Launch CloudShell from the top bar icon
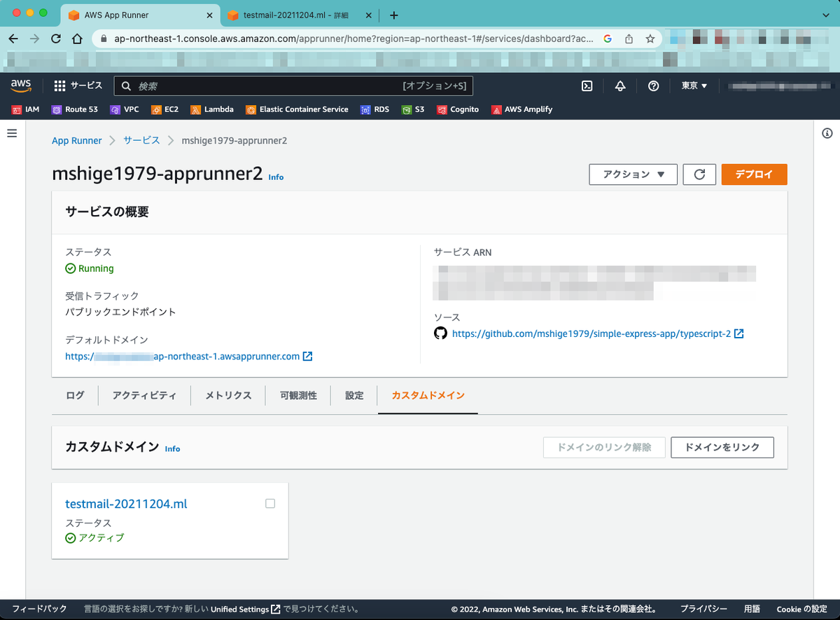 tap(588, 85)
